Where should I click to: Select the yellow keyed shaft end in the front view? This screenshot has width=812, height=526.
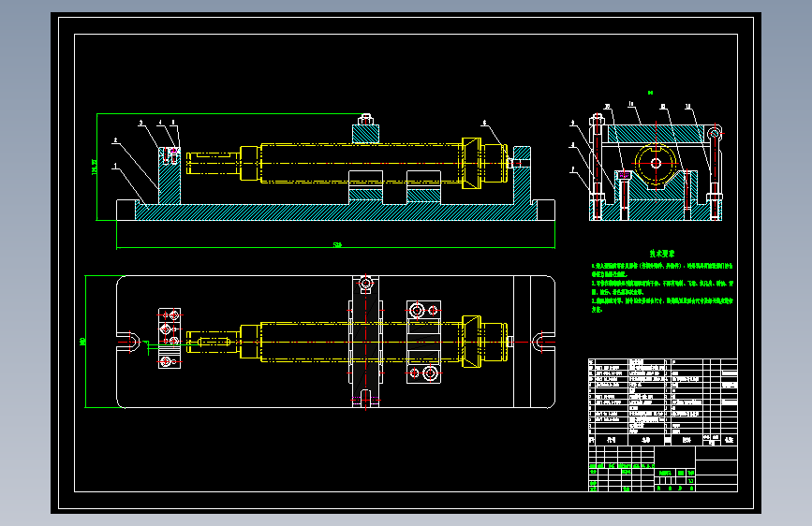[214, 163]
